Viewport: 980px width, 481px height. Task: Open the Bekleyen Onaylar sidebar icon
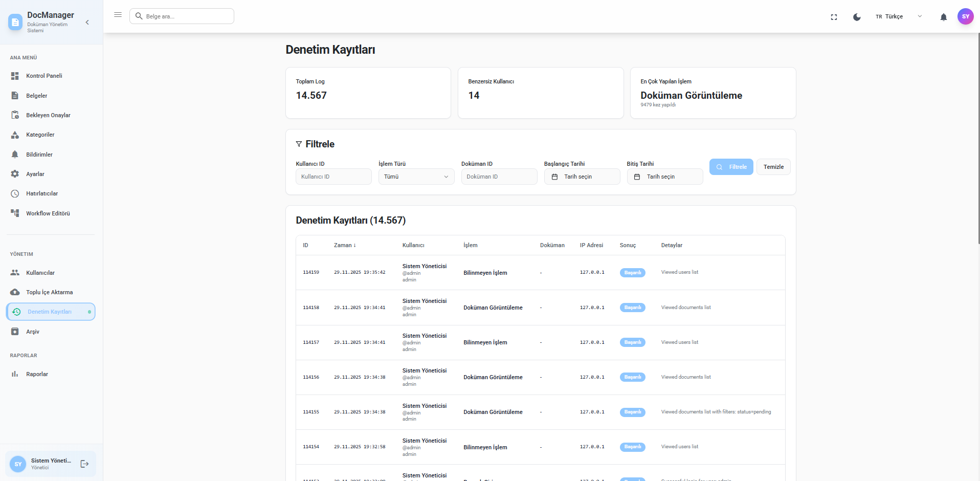coord(16,115)
